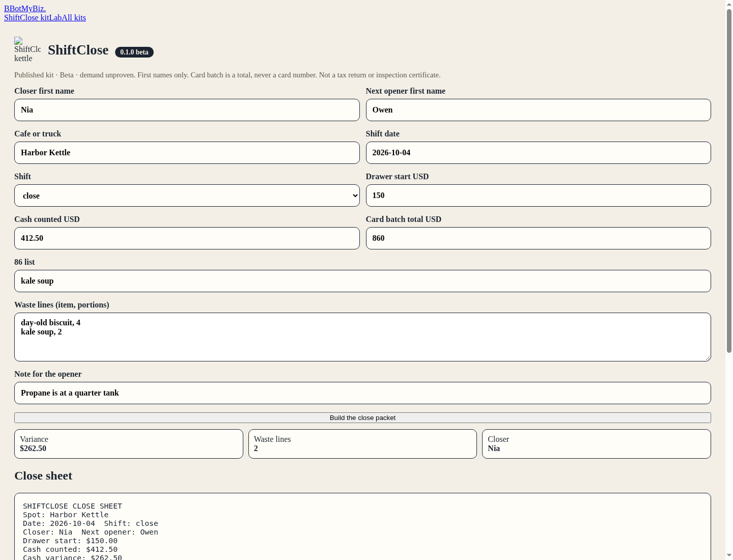This screenshot has width=733, height=560.
Task: Focus the Closer first name field
Action: pos(187,110)
